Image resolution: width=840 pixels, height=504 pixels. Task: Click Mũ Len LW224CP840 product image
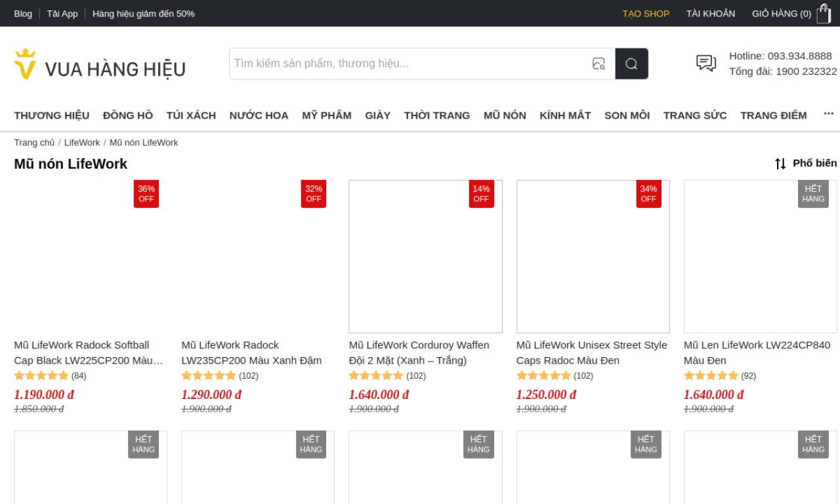pyautogui.click(x=761, y=257)
